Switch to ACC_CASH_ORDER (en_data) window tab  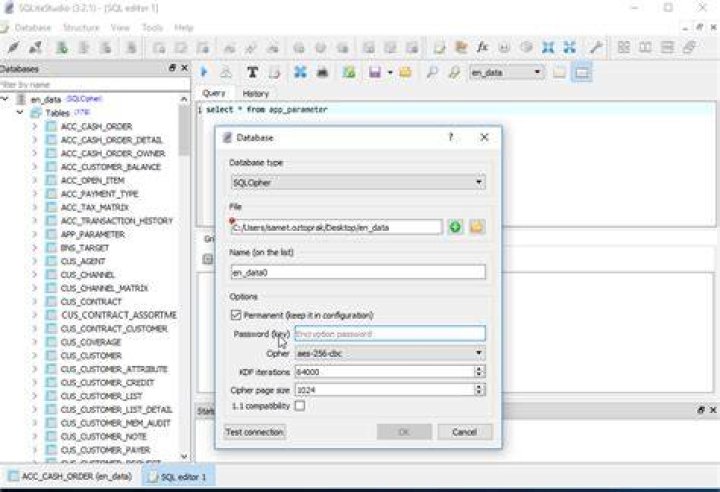[72, 476]
